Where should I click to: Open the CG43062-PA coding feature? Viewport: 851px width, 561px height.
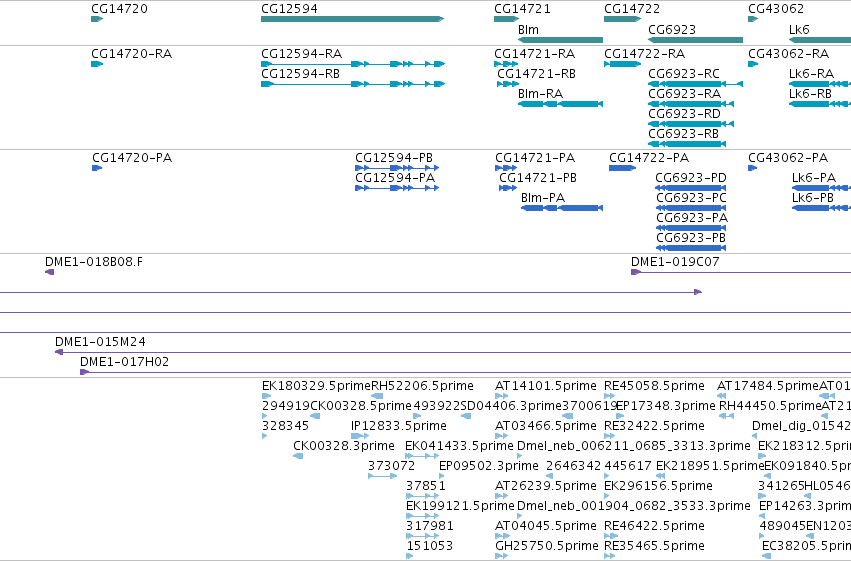tap(753, 168)
